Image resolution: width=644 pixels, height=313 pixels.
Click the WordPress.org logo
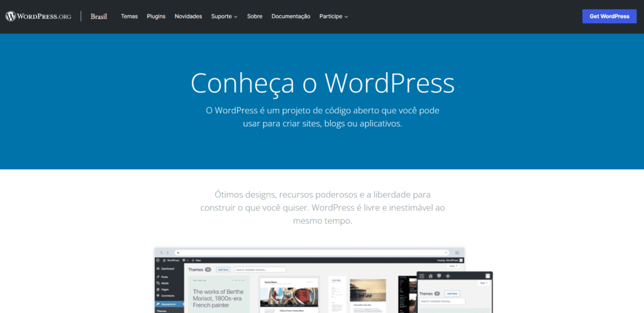point(38,16)
